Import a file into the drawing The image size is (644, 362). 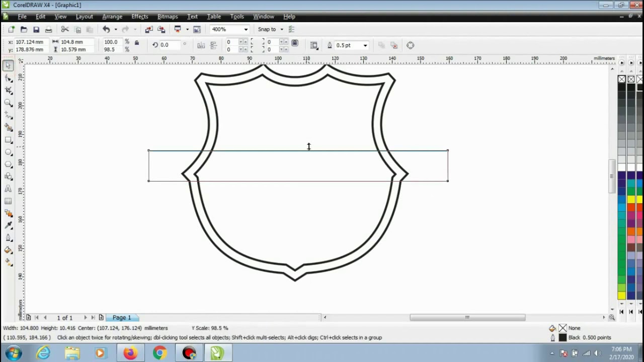click(149, 30)
